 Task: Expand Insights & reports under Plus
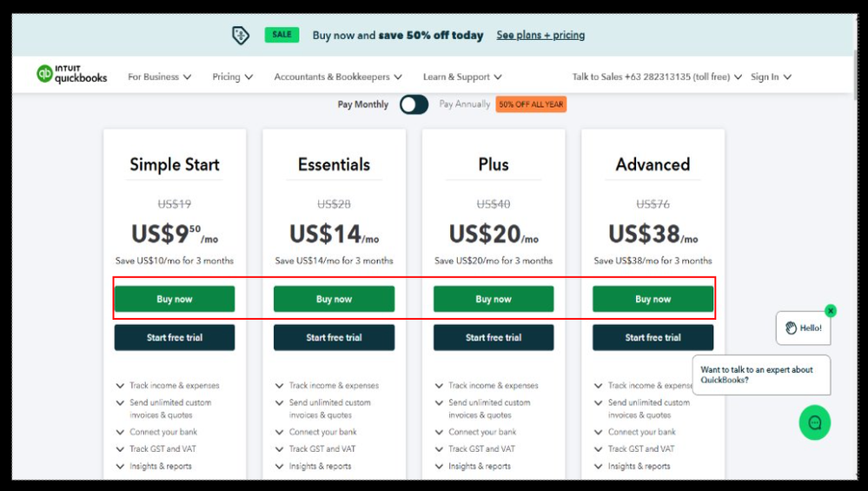point(473,466)
